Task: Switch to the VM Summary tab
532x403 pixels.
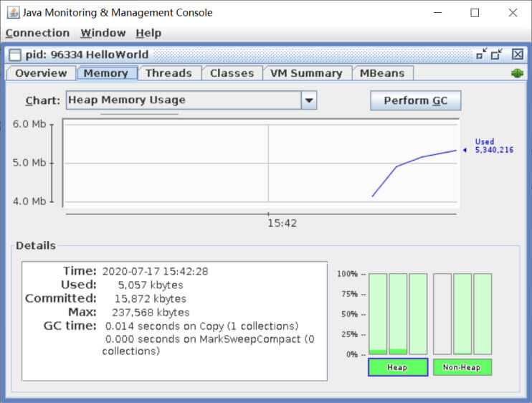Action: (x=306, y=73)
